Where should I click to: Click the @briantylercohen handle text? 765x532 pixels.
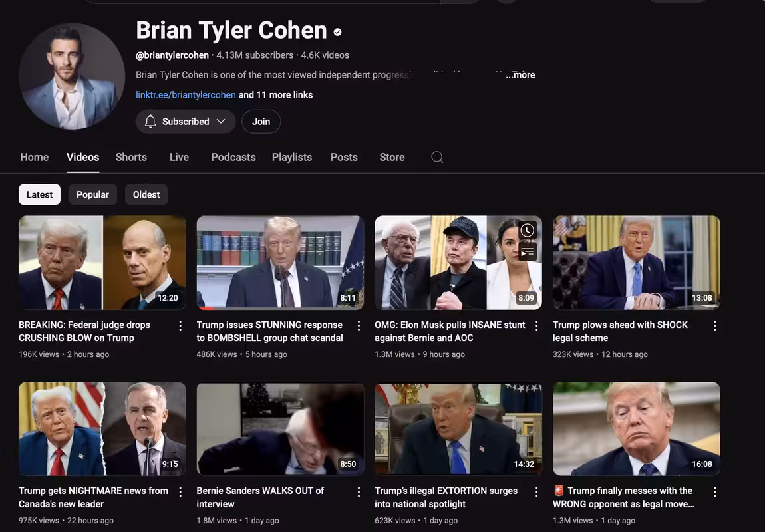click(x=172, y=55)
